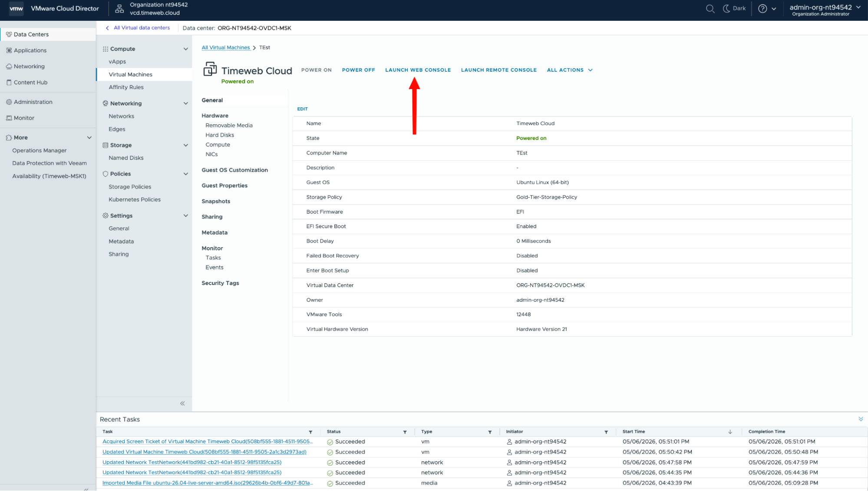Filter the Initiator column
868x491 pixels.
tap(606, 432)
